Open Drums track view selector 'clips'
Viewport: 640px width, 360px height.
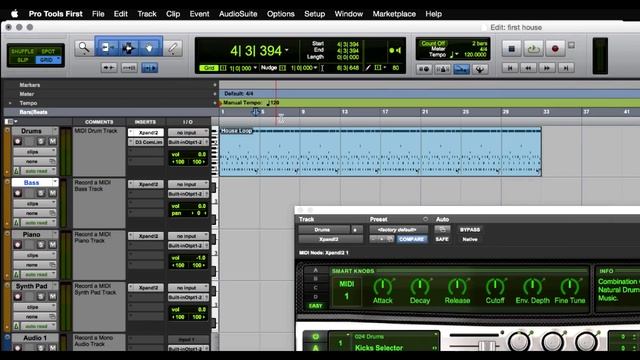pos(35,151)
